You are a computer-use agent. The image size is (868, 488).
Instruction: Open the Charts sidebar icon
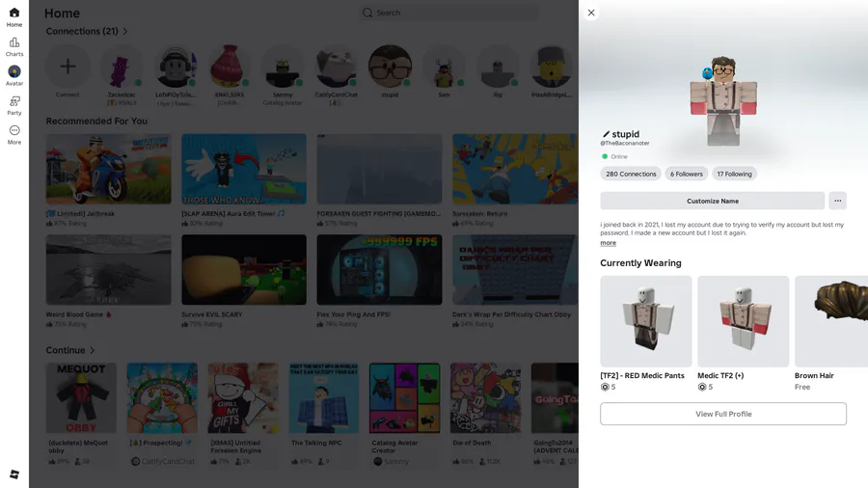pyautogui.click(x=14, y=46)
